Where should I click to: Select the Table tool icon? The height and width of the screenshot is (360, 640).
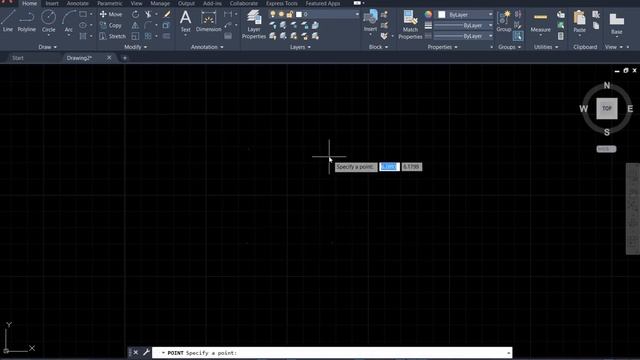click(228, 36)
